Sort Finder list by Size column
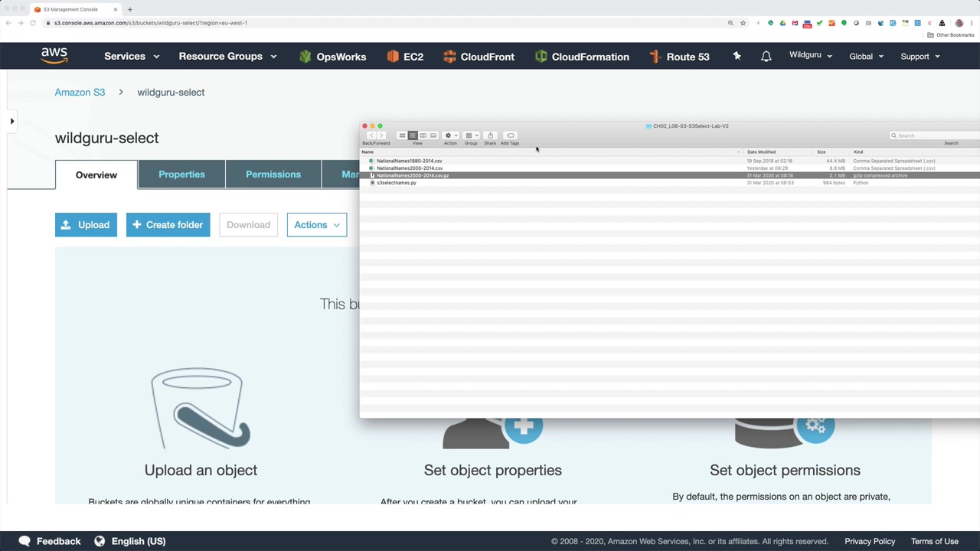 click(x=831, y=152)
